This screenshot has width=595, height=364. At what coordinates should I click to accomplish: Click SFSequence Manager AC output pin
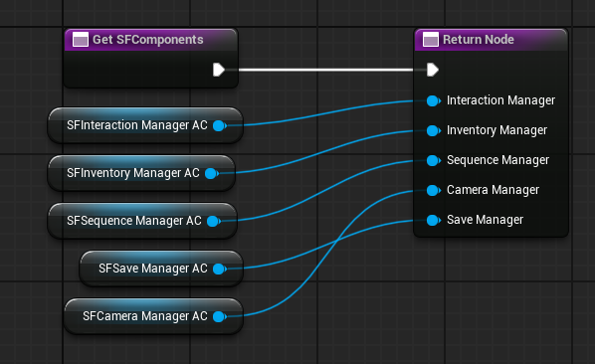click(214, 222)
